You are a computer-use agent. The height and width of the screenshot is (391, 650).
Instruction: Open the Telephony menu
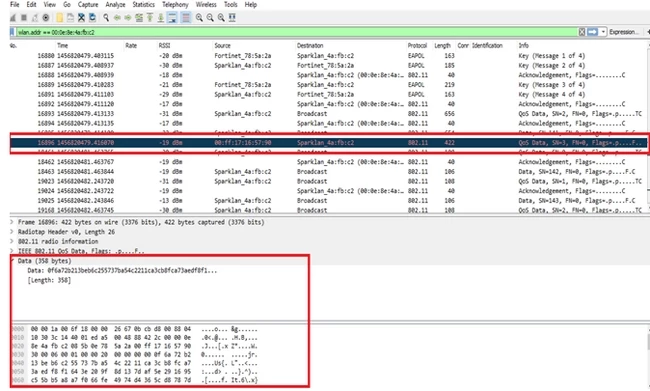pyautogui.click(x=175, y=5)
